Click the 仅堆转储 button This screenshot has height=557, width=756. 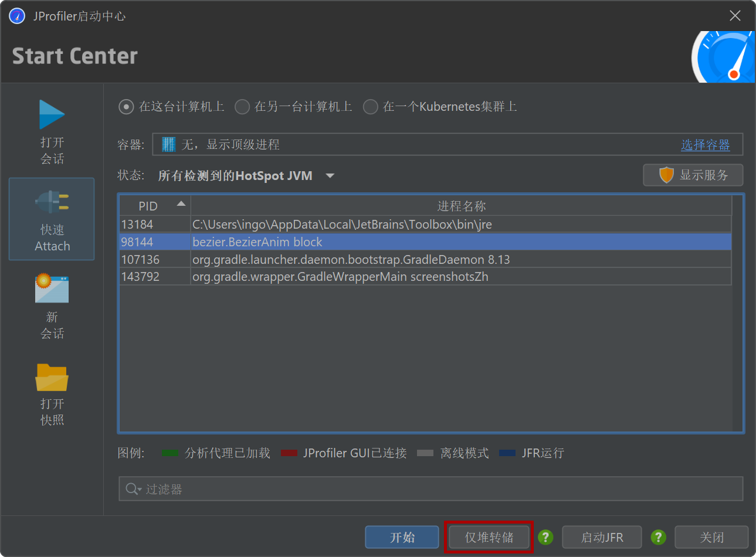point(489,537)
